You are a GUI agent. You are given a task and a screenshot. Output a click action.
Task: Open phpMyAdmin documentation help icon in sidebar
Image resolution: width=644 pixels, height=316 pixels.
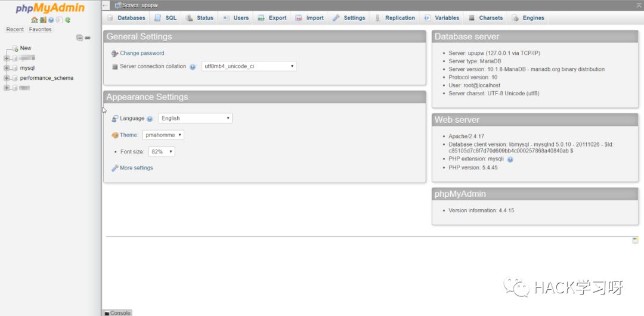tap(51, 20)
